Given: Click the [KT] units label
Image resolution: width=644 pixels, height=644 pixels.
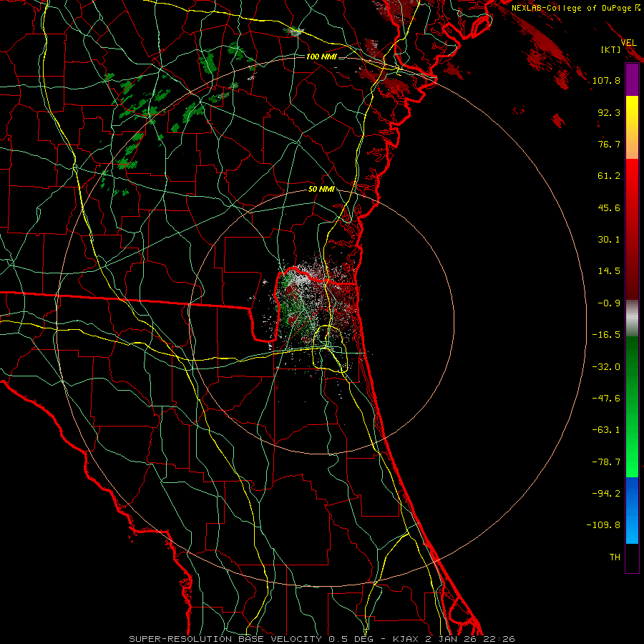Looking at the screenshot, I should [611, 49].
